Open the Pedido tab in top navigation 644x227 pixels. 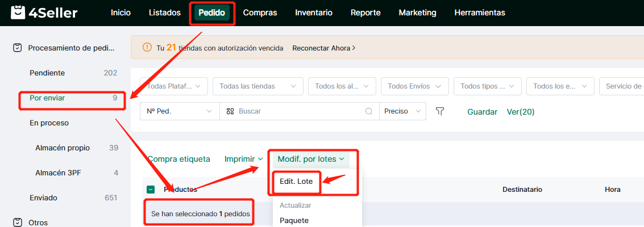(211, 12)
